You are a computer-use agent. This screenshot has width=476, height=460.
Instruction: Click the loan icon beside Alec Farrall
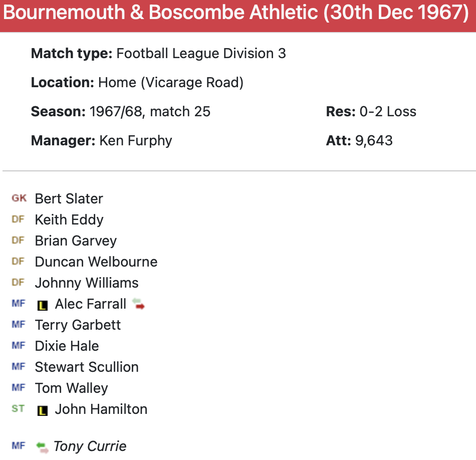43,305
